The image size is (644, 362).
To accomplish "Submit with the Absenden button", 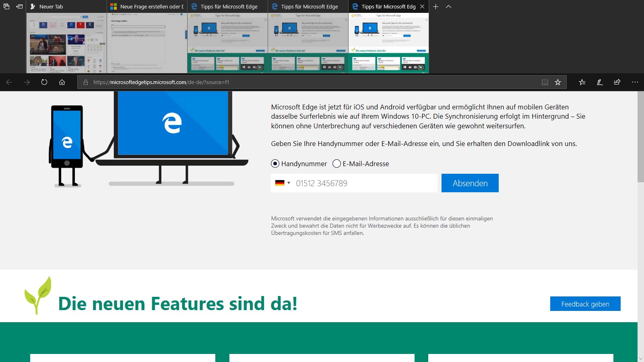I will [470, 183].
